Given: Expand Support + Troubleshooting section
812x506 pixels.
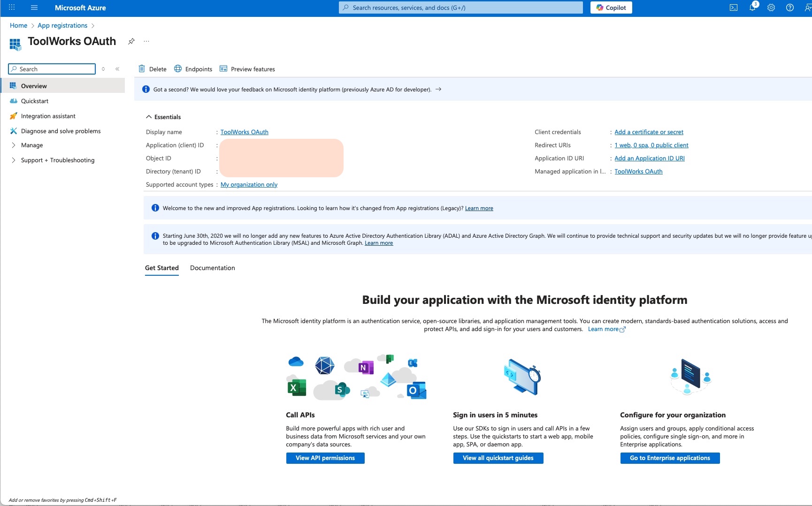Looking at the screenshot, I should (57, 160).
